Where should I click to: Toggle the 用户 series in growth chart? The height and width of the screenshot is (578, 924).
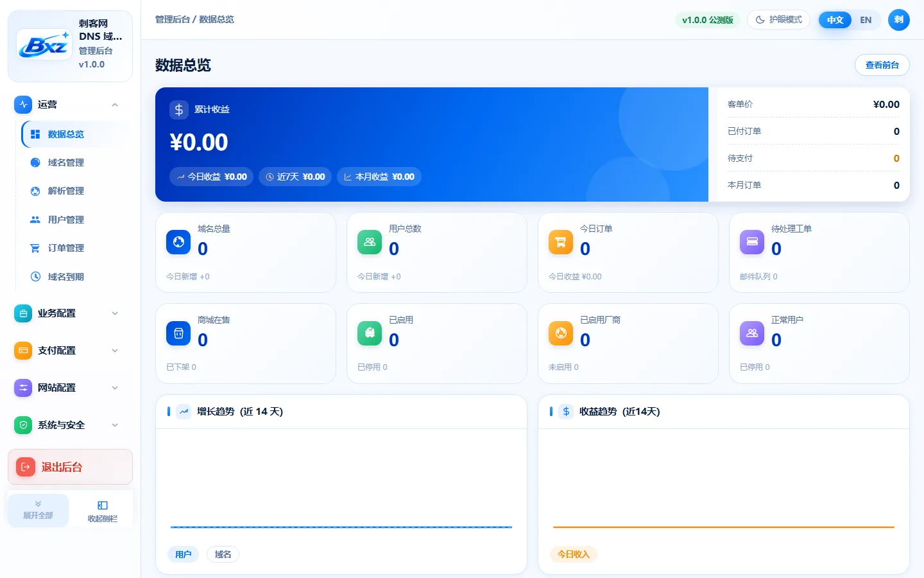click(184, 554)
